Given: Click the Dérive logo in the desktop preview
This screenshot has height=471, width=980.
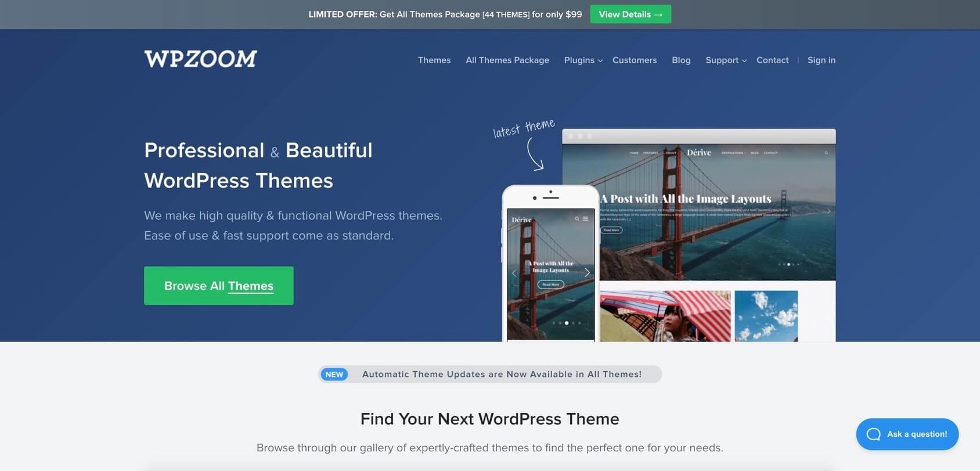Looking at the screenshot, I should tap(698, 152).
